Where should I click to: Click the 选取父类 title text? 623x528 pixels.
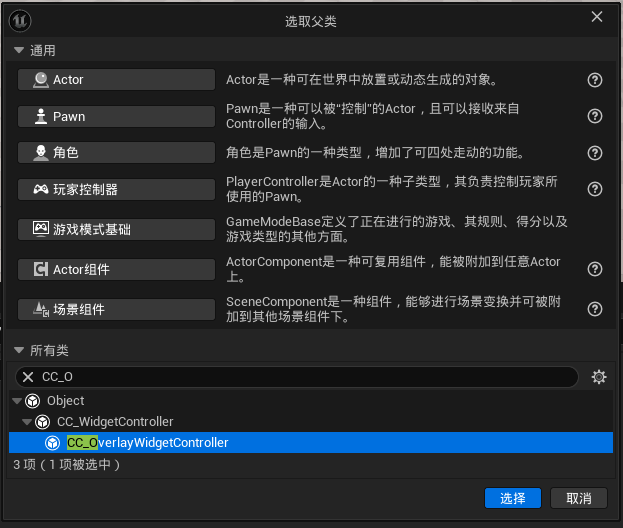pyautogui.click(x=311, y=21)
